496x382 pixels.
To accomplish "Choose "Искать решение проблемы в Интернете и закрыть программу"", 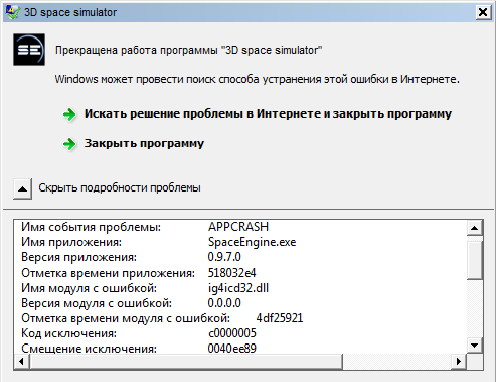I will click(x=268, y=114).
